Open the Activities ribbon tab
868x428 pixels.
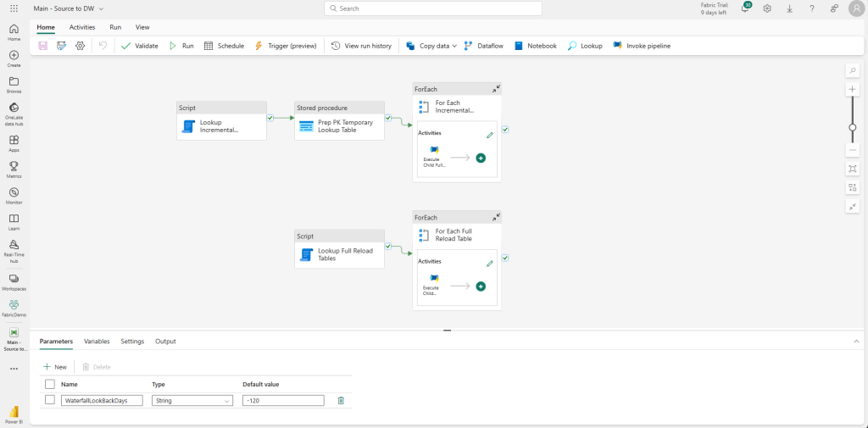coord(82,27)
